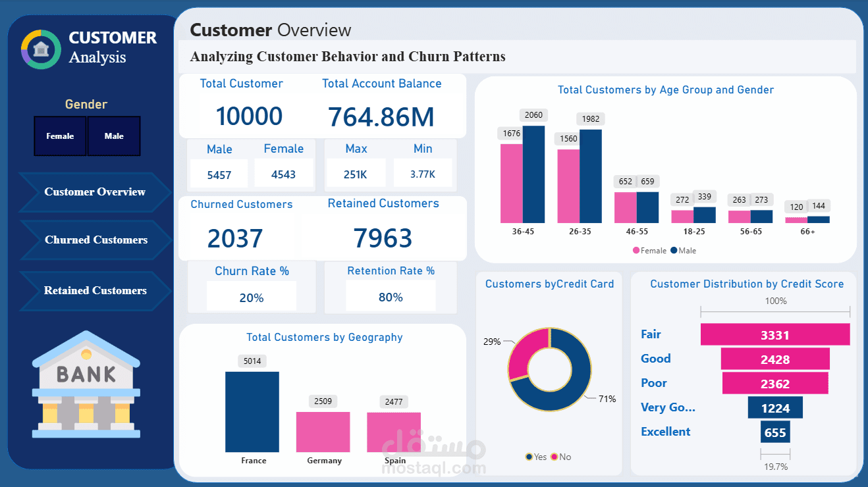Click the Customers byCredit Card chart title
This screenshot has height=487, width=868.
549,284
